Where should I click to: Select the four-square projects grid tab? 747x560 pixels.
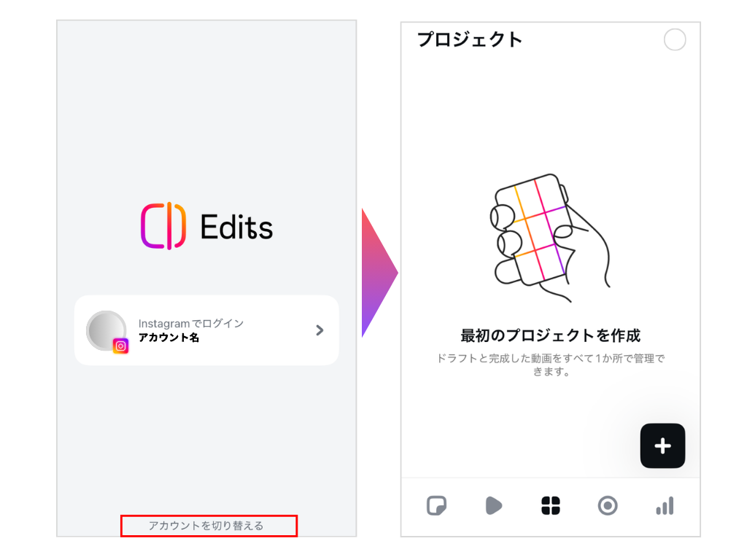click(x=551, y=506)
